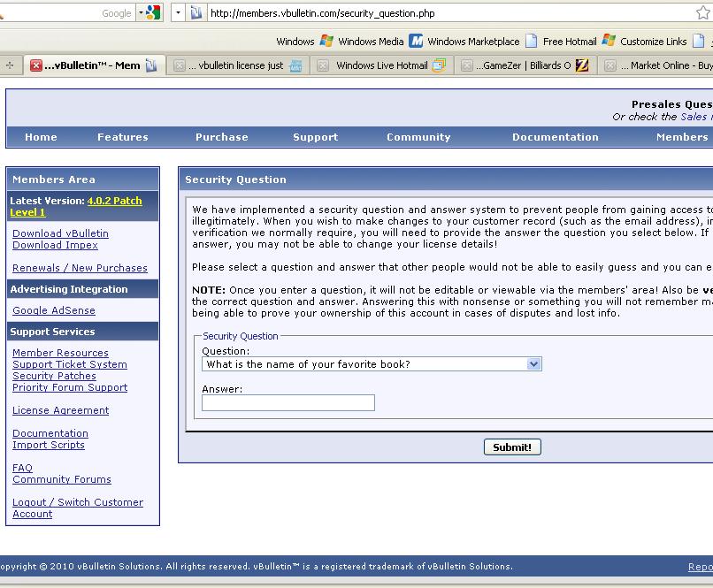
Task: Click the Windows Live Hotmail tab favicon
Action: point(439,66)
